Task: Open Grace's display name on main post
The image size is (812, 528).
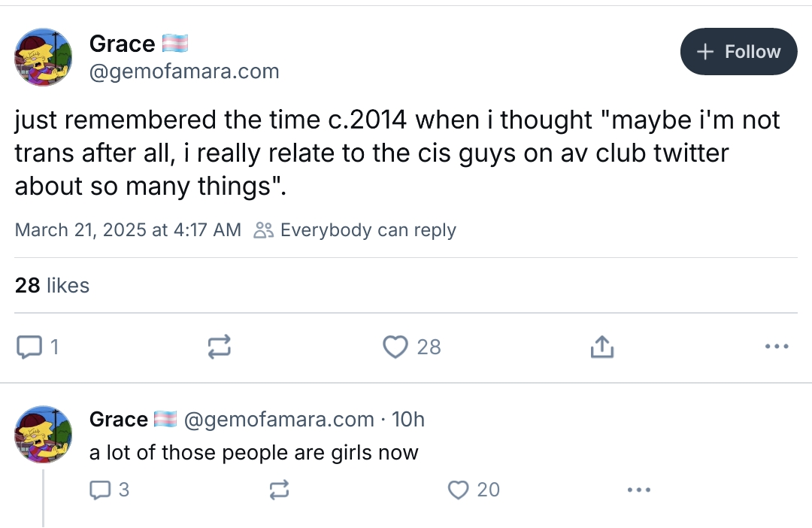Action: pyautogui.click(x=122, y=44)
